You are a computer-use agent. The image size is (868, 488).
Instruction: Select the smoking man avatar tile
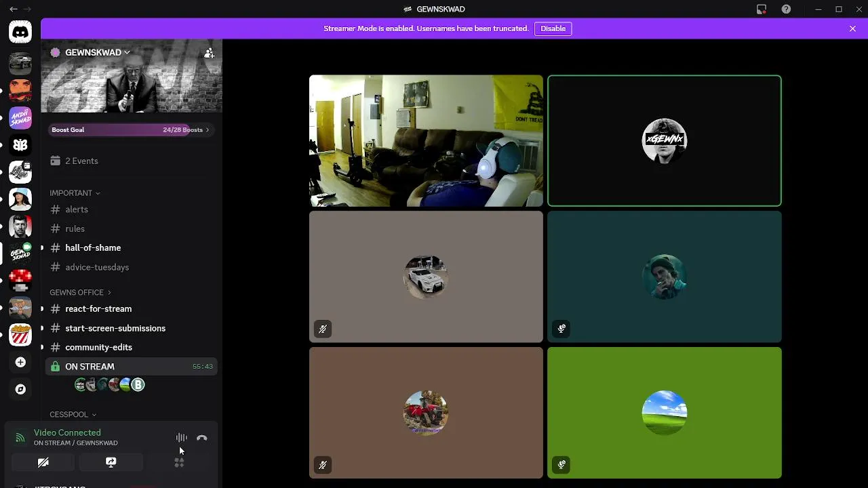pos(665,277)
